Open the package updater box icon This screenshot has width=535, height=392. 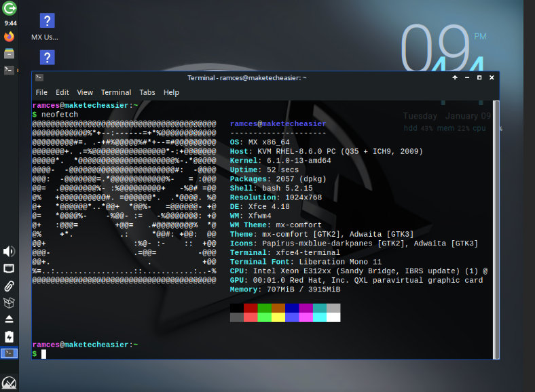tap(10, 302)
